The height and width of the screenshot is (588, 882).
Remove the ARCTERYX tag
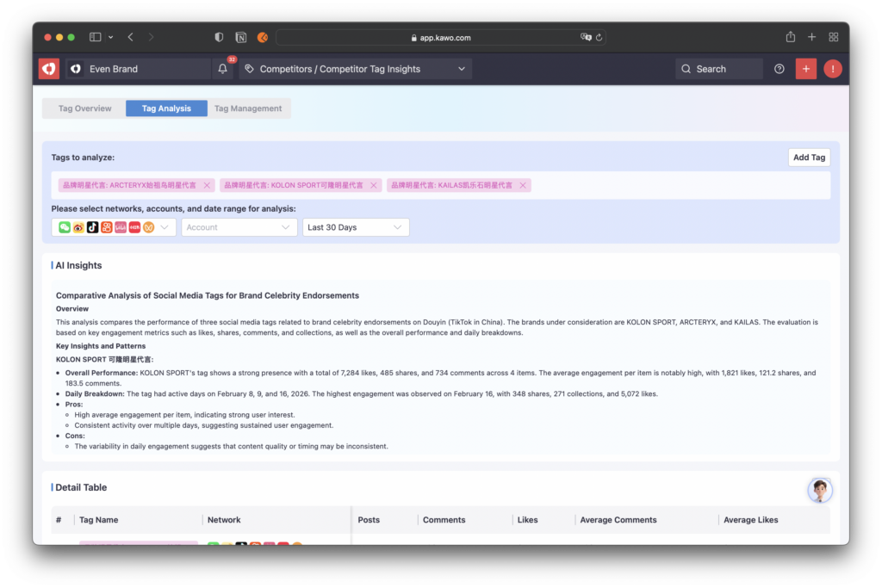tap(207, 185)
